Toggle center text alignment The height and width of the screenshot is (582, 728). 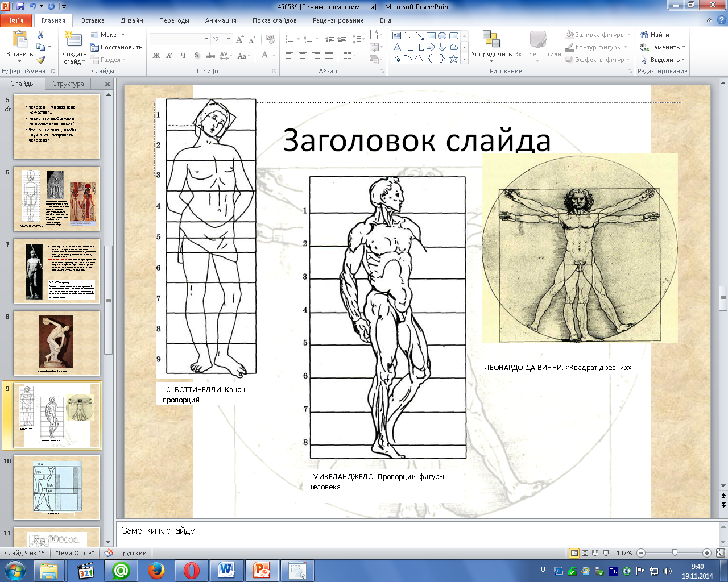pyautogui.click(x=303, y=55)
